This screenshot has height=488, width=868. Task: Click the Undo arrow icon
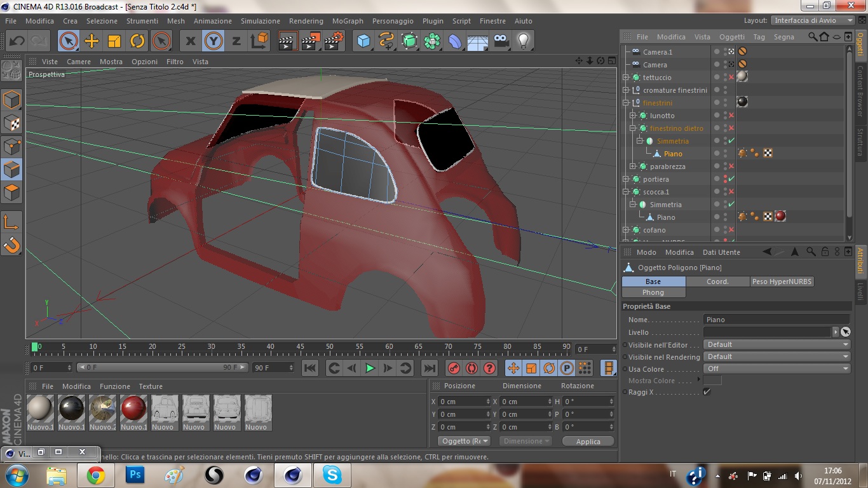click(17, 41)
